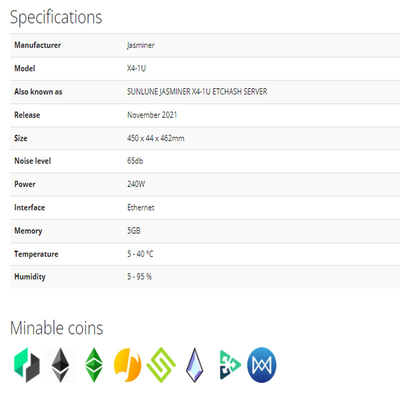Click the 'Noise level' row label

(x=33, y=161)
